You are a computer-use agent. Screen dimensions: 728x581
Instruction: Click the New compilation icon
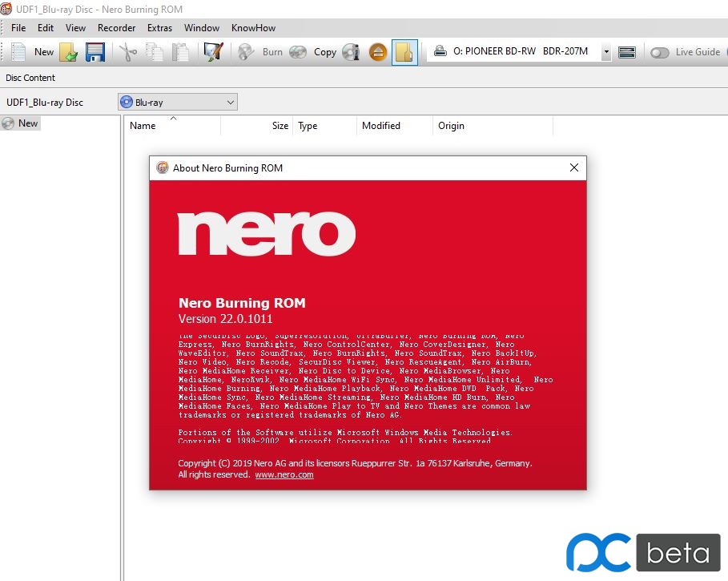click(x=19, y=52)
